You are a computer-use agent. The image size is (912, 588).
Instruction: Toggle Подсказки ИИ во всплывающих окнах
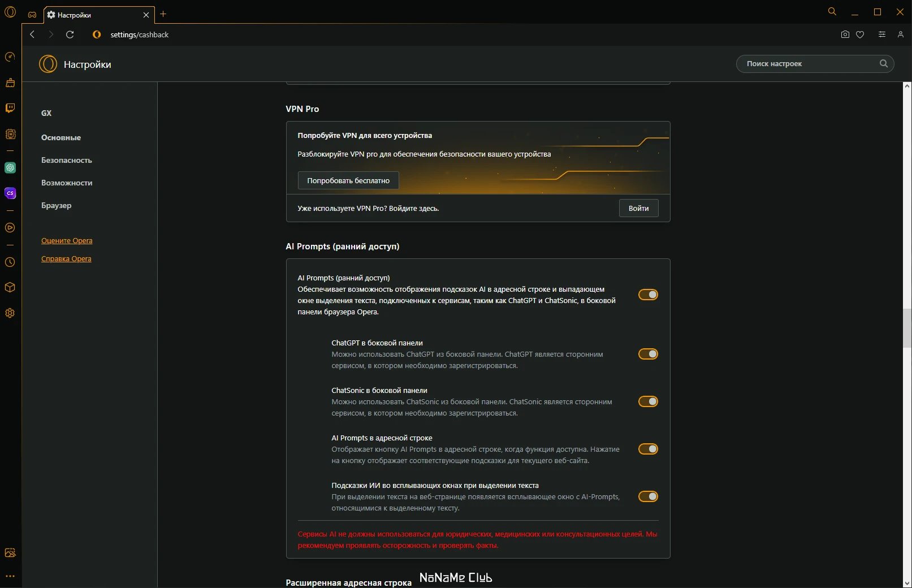pyautogui.click(x=648, y=496)
